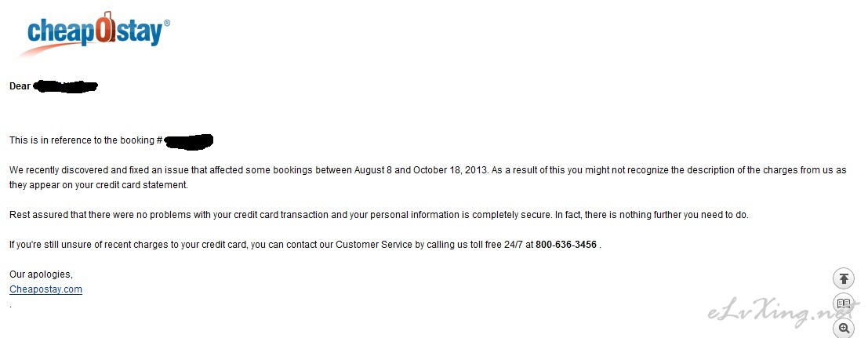Click the phone number 800-636-3456
This screenshot has width=868, height=338.
click(566, 245)
